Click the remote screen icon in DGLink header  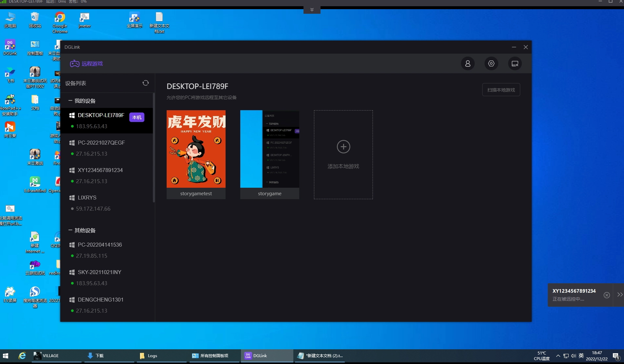tap(515, 63)
